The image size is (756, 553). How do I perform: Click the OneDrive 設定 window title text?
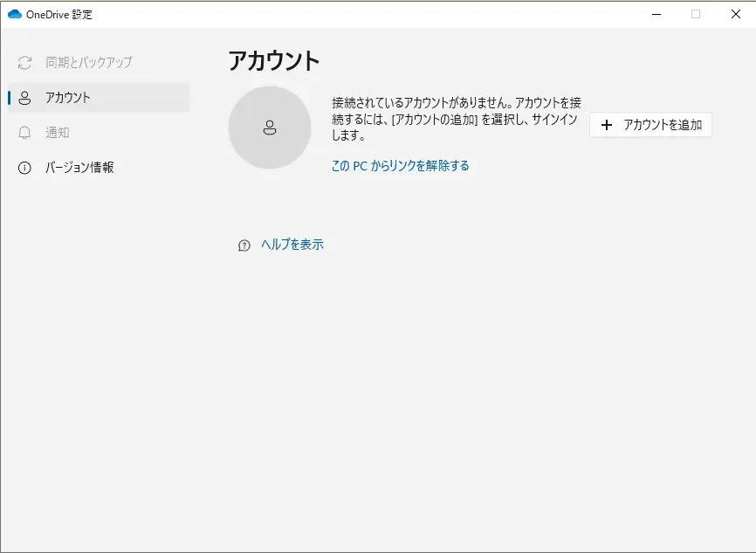(x=59, y=14)
